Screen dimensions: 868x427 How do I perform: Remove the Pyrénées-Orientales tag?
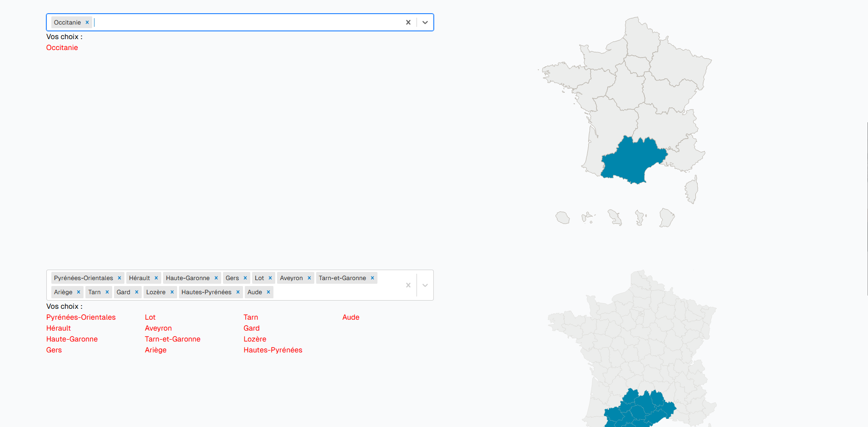(119, 278)
